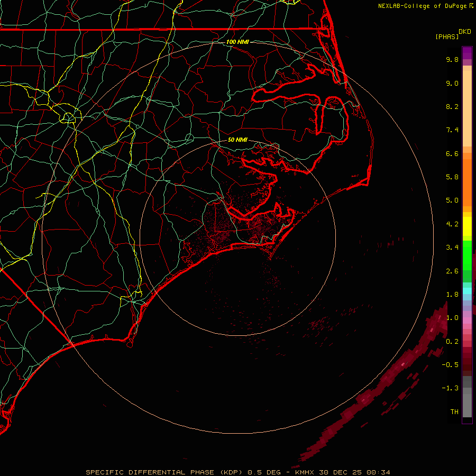The width and height of the screenshot is (476, 476).
Task: Click the 4.2 scale value
Action: (x=452, y=224)
